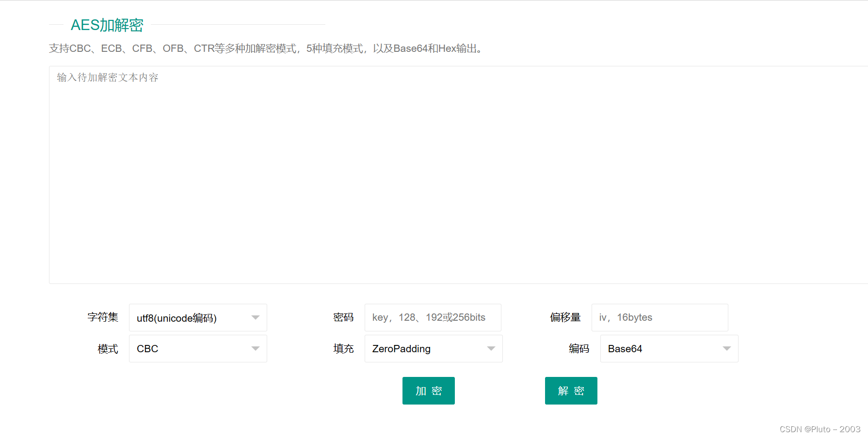The image size is (868, 437).
Task: Select the CBC mode value text
Action: click(147, 348)
